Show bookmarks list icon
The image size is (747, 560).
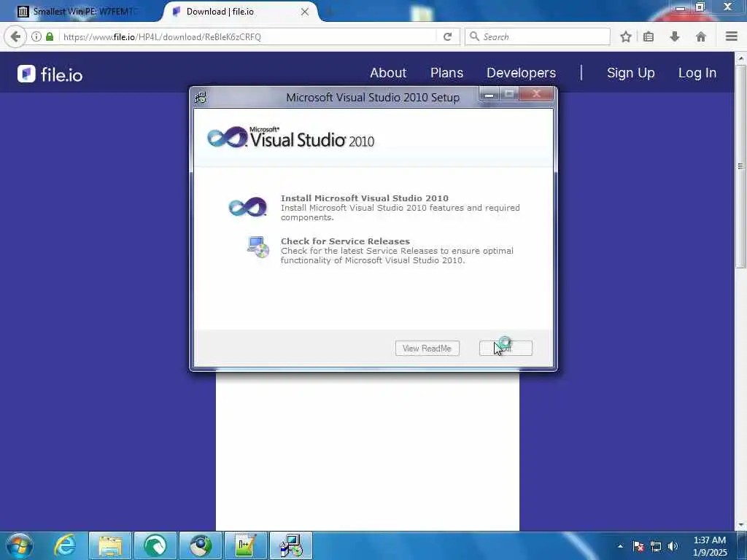tap(649, 36)
